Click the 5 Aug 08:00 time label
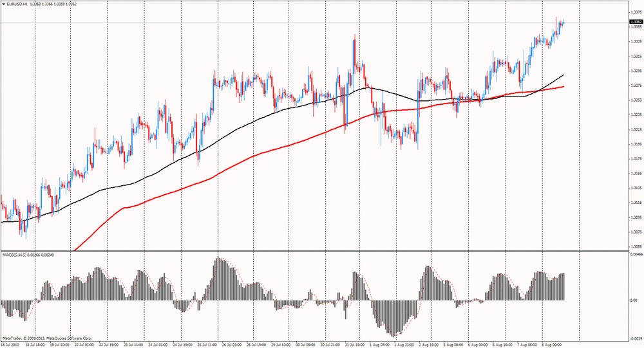The width and height of the screenshot is (644, 348). click(x=453, y=345)
